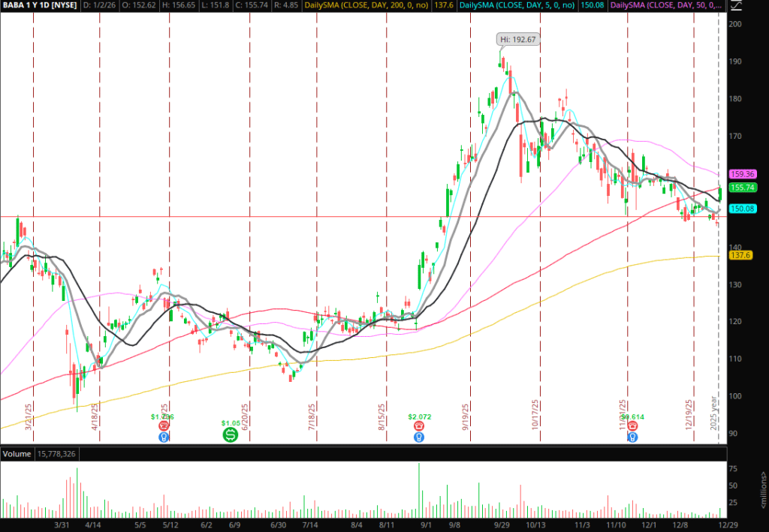Click the blue lightbulb beneath the $0.614 earnings
The image size is (769, 532).
632,437
